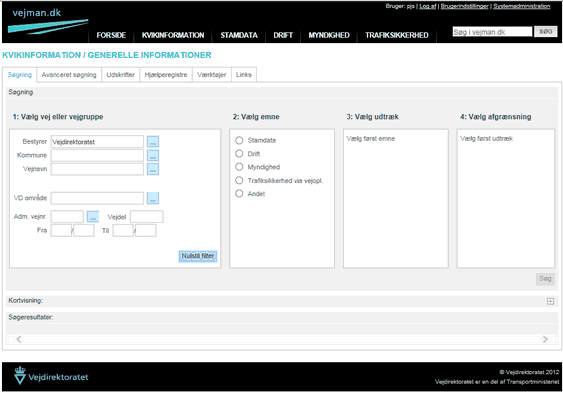Screen dimensions: 563x394
Task: Click the grey Søg button below filters
Action: tap(545, 279)
